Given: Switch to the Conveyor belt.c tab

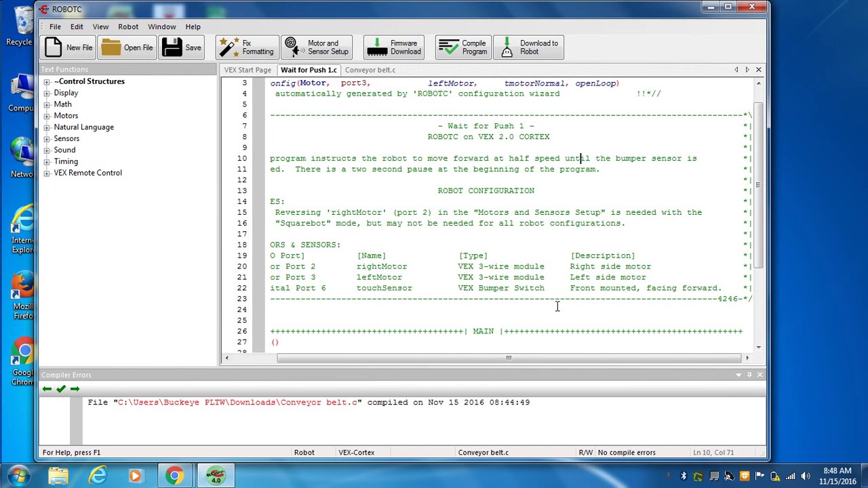Looking at the screenshot, I should click(x=370, y=70).
